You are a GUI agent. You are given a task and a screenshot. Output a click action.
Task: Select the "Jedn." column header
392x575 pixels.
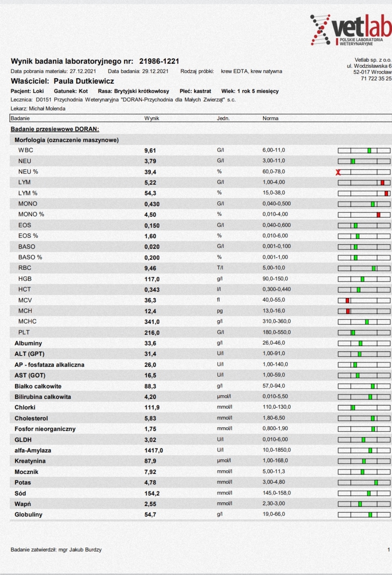pyautogui.click(x=223, y=118)
